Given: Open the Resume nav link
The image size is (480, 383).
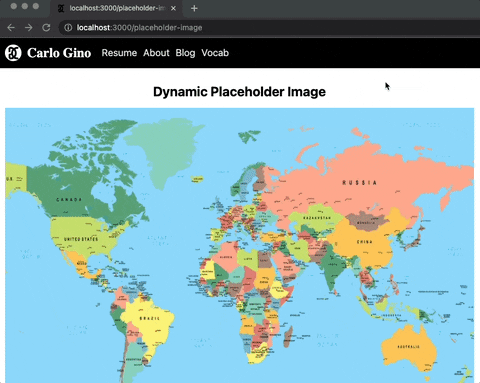Looking at the screenshot, I should (119, 53).
